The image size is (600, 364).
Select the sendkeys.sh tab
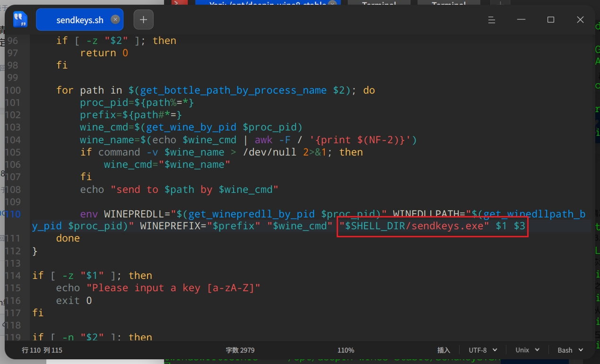[x=80, y=20]
